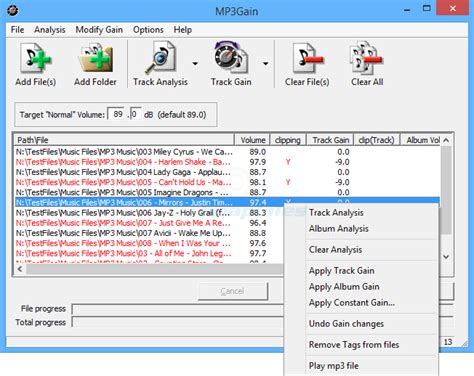
Task: Open the Help menu
Action: 183,30
